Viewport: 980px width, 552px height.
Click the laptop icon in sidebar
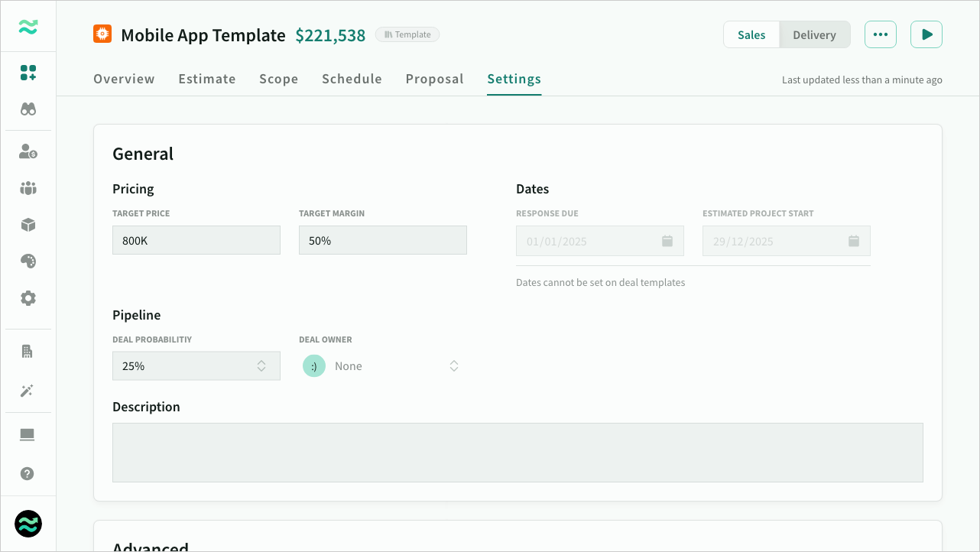click(28, 435)
